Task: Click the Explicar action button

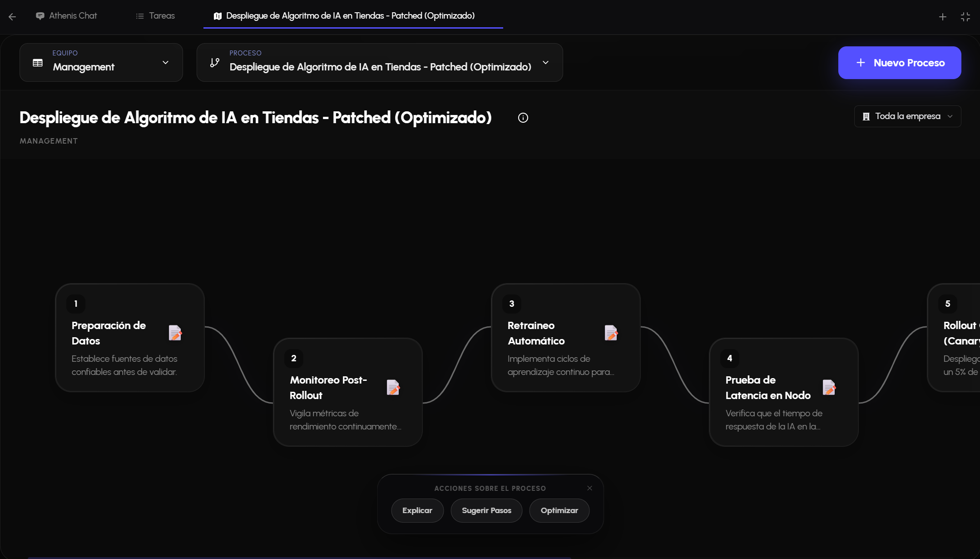Action: (x=417, y=510)
